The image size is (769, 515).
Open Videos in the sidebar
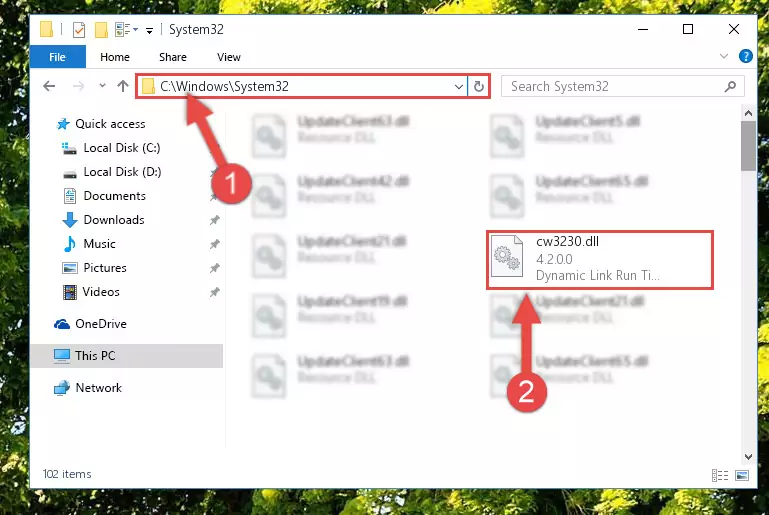click(x=101, y=292)
